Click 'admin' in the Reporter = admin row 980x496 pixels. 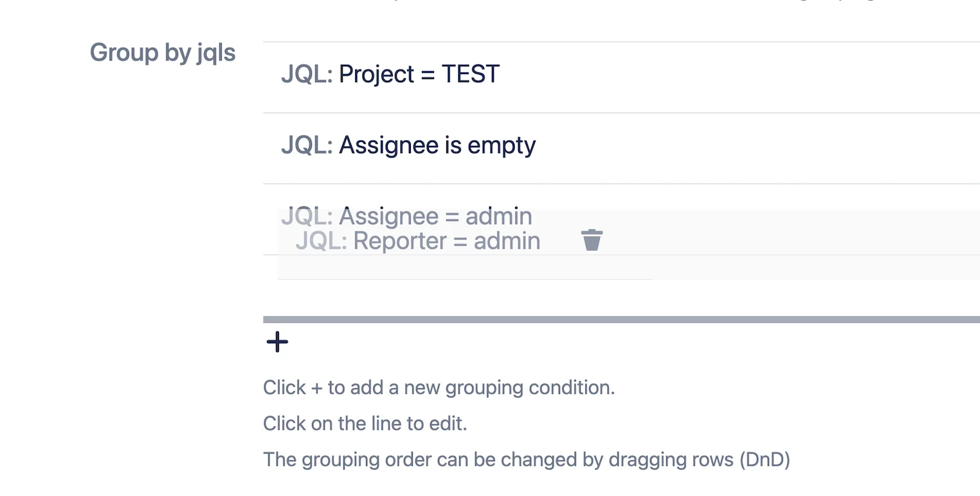507,241
